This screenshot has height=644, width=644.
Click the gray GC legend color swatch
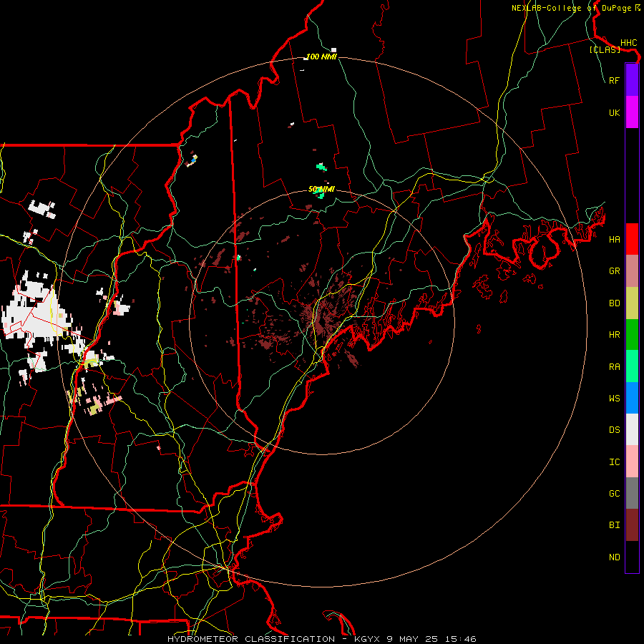(x=632, y=493)
